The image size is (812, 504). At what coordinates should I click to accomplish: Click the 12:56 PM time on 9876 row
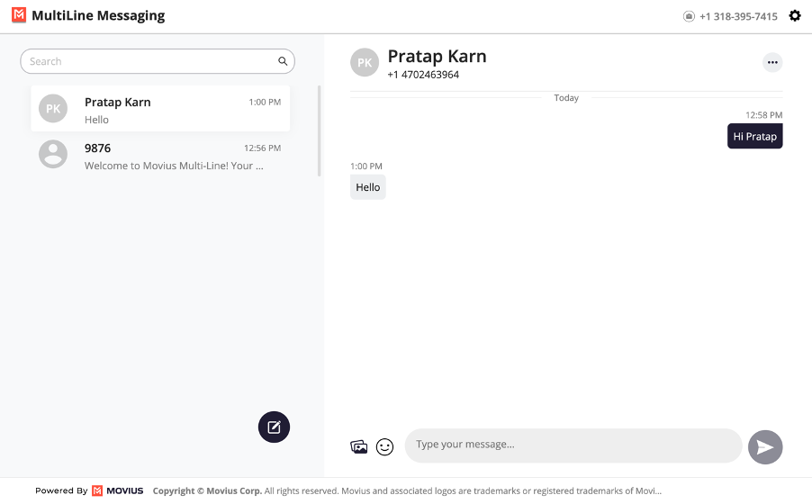263,148
